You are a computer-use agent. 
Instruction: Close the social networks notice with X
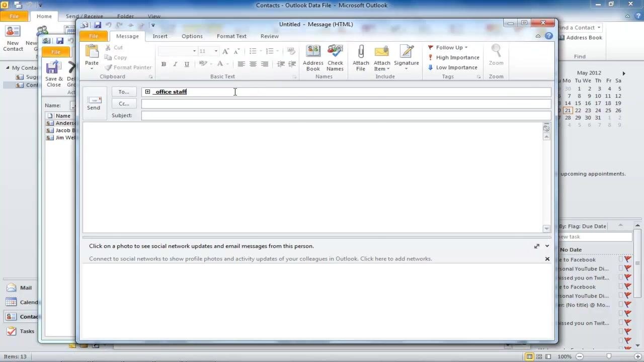pyautogui.click(x=547, y=259)
